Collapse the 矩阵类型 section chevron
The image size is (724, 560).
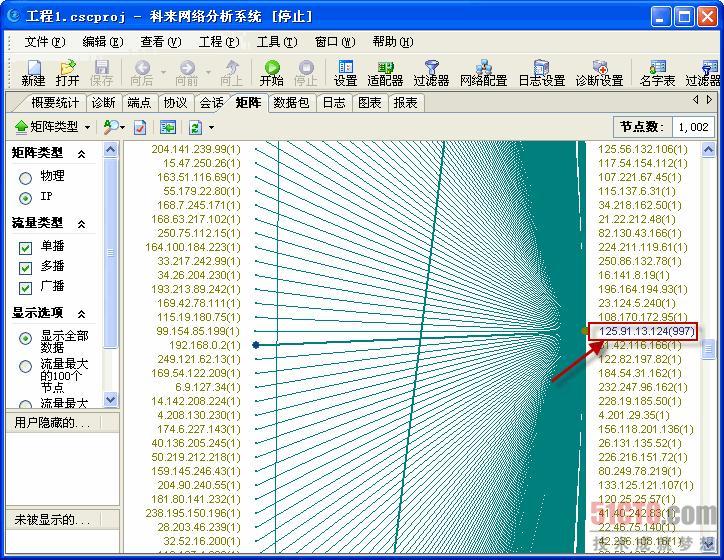81,154
